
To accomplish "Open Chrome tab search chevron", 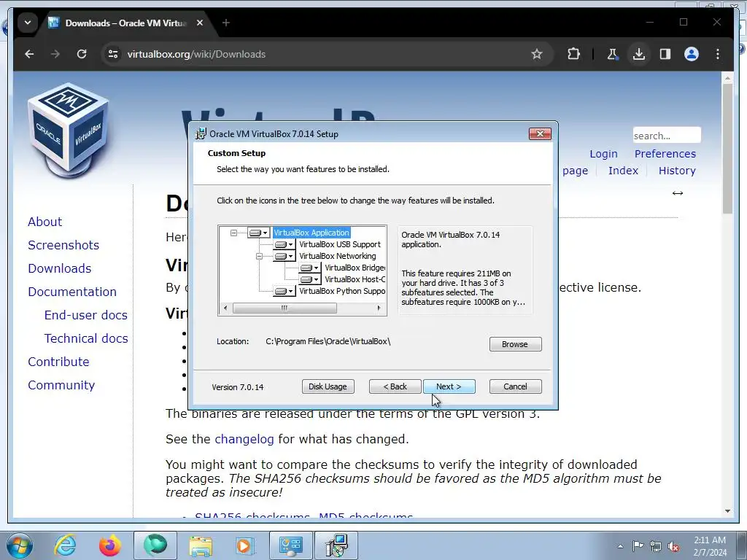I will (x=28, y=23).
